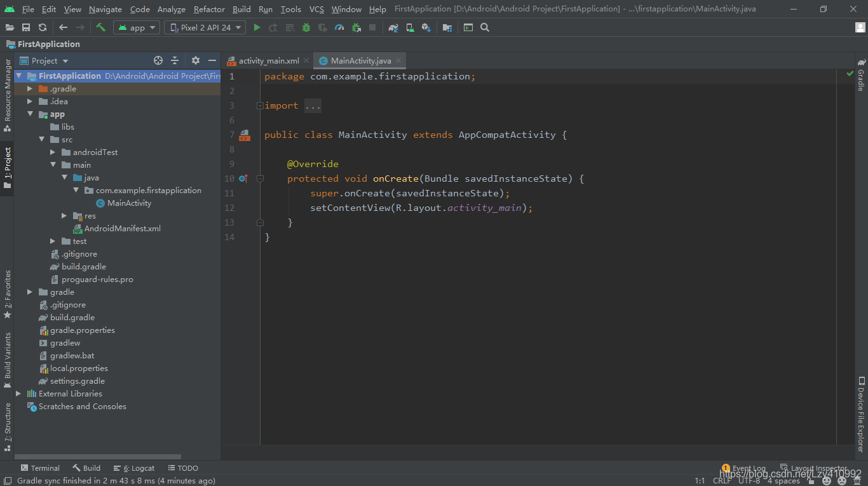This screenshot has width=868, height=486.
Task: Start debugging with the bug icon
Action: point(306,27)
